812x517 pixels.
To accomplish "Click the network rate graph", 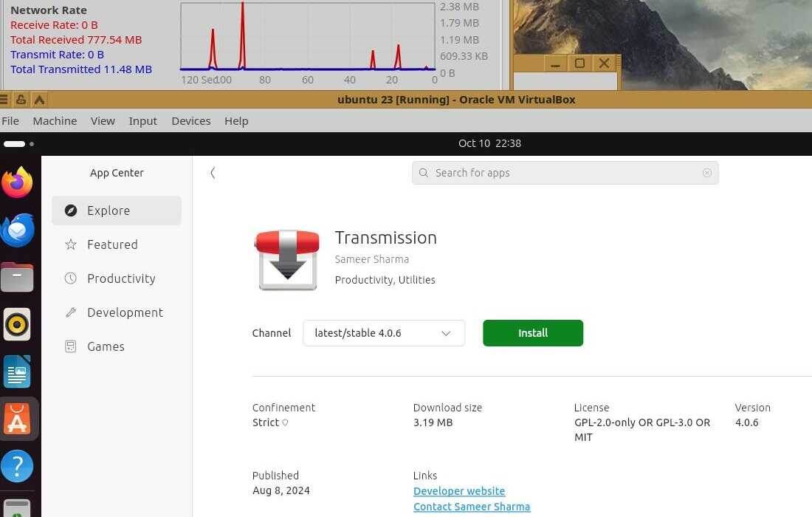I will (x=308, y=37).
